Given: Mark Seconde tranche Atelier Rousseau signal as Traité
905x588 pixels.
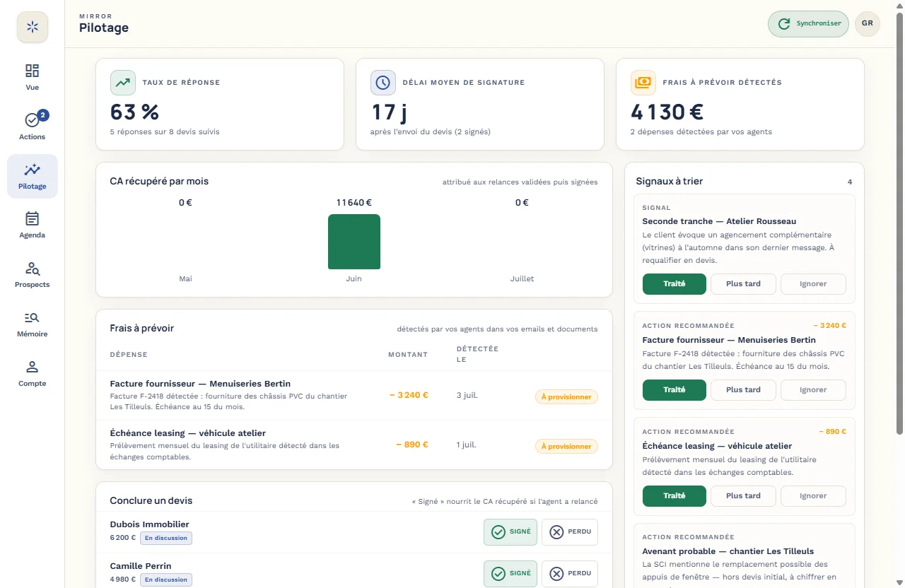Looking at the screenshot, I should 675,283.
